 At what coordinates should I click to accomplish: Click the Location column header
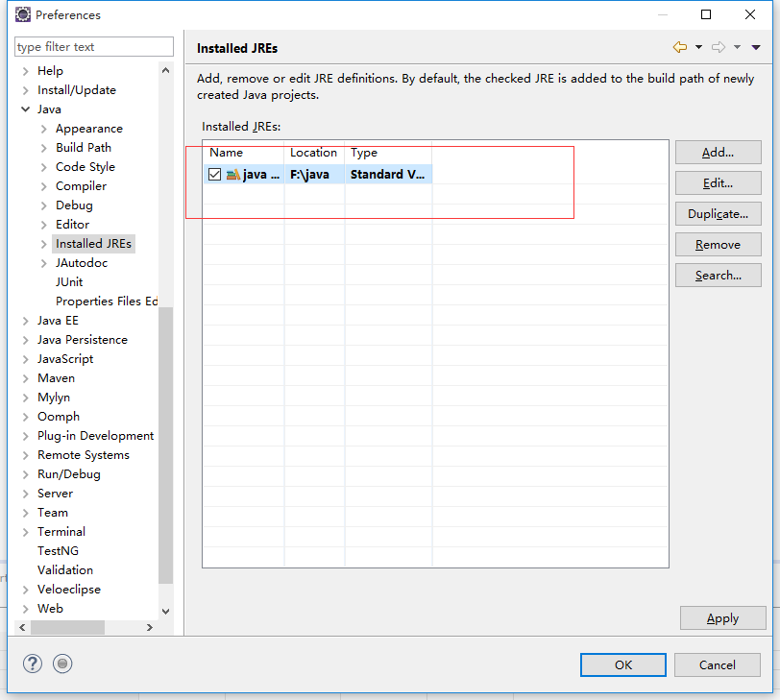coord(314,153)
